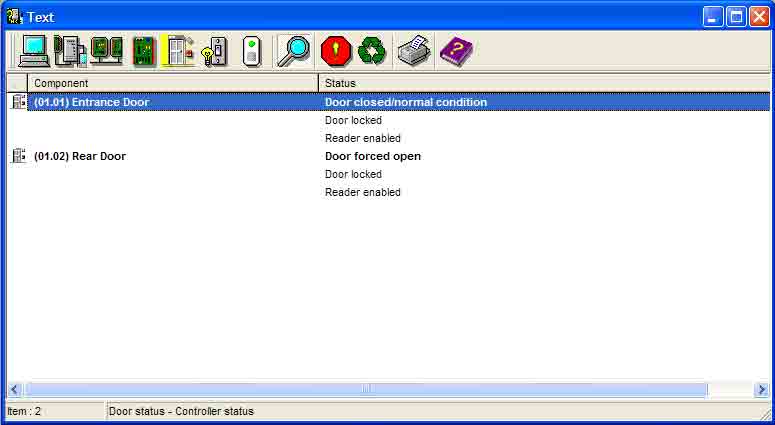775x425 pixels.
Task: Click the door icon beside Entrance Door row
Action: pos(19,102)
